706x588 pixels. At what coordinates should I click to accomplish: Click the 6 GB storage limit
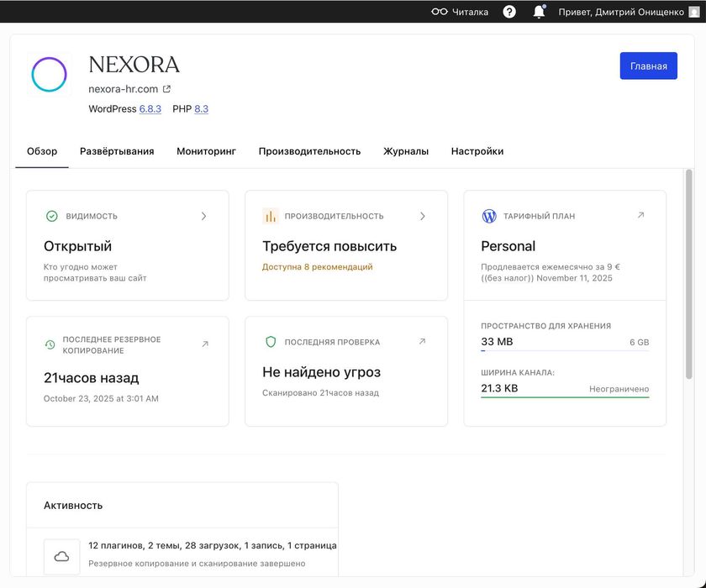point(640,343)
